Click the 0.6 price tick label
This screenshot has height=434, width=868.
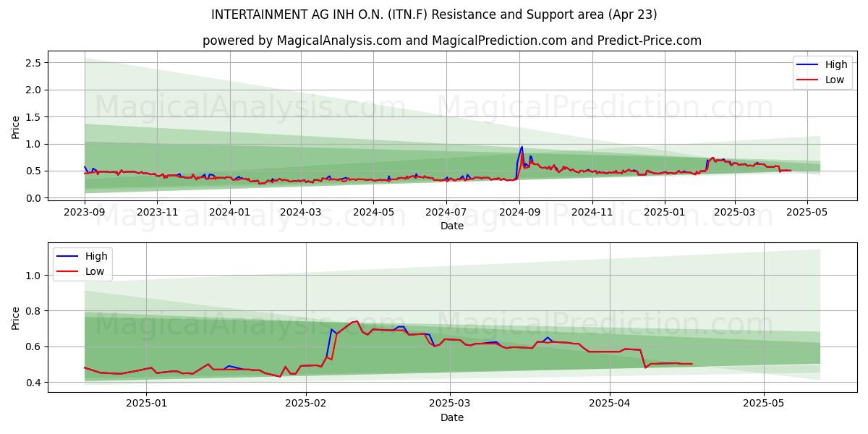click(x=33, y=347)
